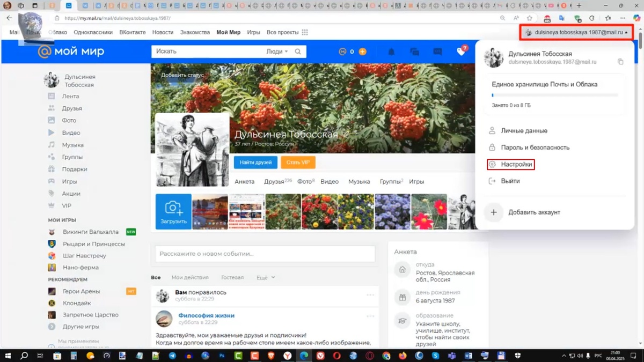This screenshot has width=644, height=362.
Task: Open notifications bell icon
Action: (391, 52)
